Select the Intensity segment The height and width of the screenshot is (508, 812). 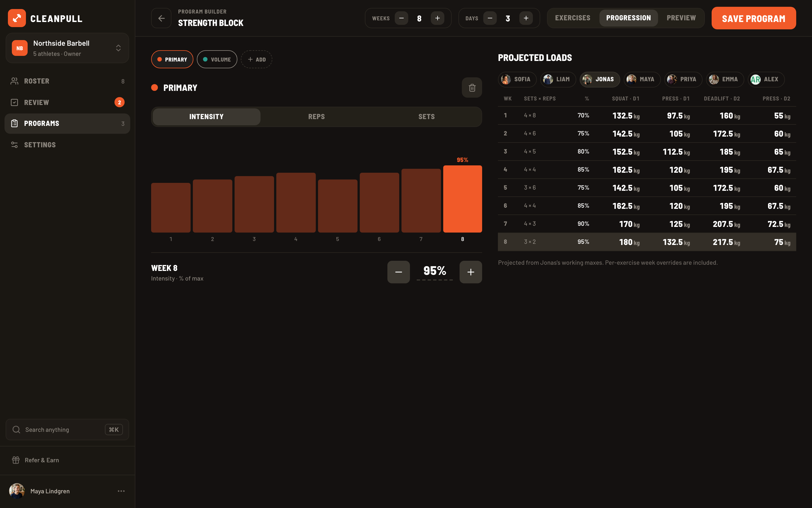pos(206,117)
